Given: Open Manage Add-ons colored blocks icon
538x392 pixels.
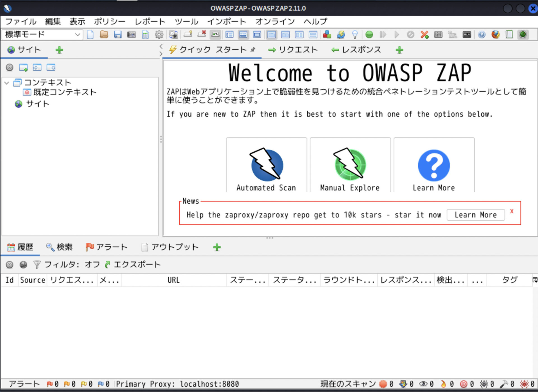Looking at the screenshot, I should [x=327, y=34].
